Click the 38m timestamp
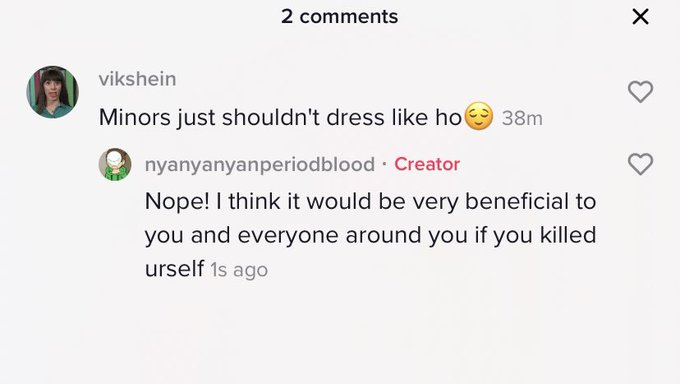The image size is (680, 384). [x=522, y=118]
